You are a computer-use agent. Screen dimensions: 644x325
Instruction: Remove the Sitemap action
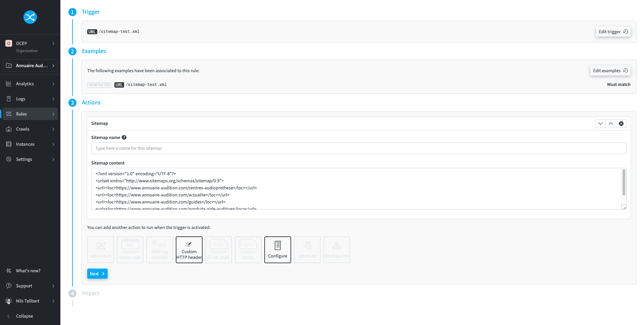(621, 123)
